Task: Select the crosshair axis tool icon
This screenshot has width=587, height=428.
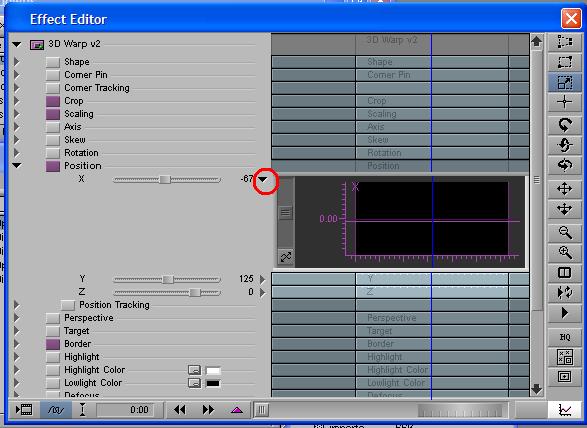Action: [564, 102]
